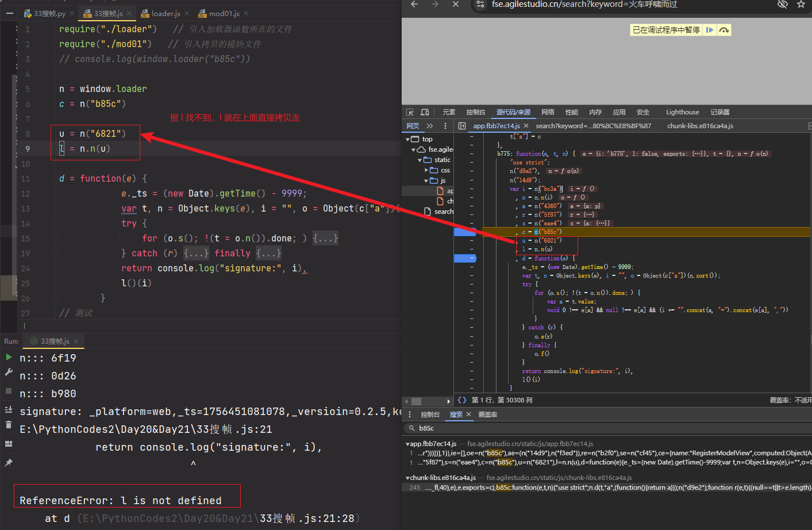Click the scroll-to-end icon in Run panel
Screen dimensions: 812x530
pyautogui.click(x=9, y=409)
